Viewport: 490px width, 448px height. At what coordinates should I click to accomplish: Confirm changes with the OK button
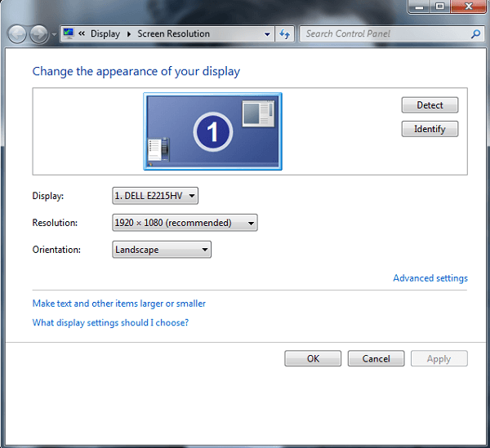313,359
